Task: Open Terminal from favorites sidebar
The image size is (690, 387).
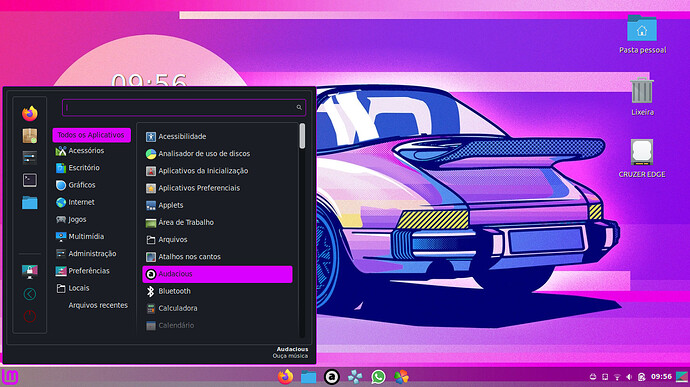Action: point(29,180)
